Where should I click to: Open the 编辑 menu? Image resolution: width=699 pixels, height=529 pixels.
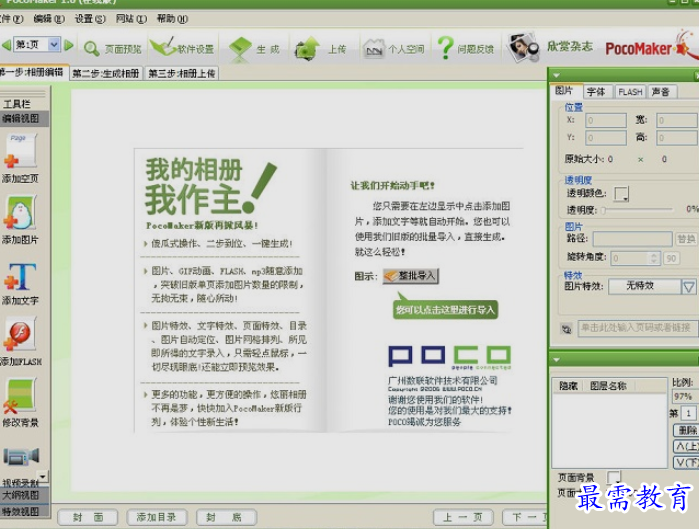(49, 19)
